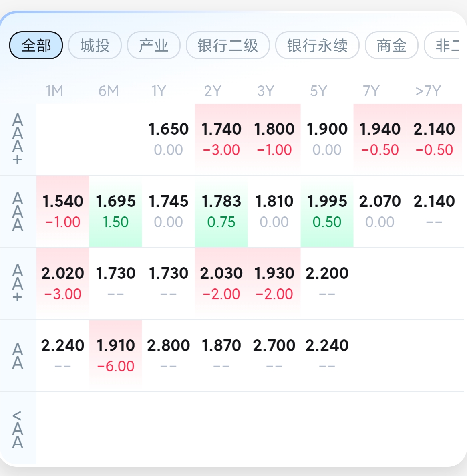Click AA 1Y yield 2.800
This screenshot has width=467, height=476.
click(168, 355)
